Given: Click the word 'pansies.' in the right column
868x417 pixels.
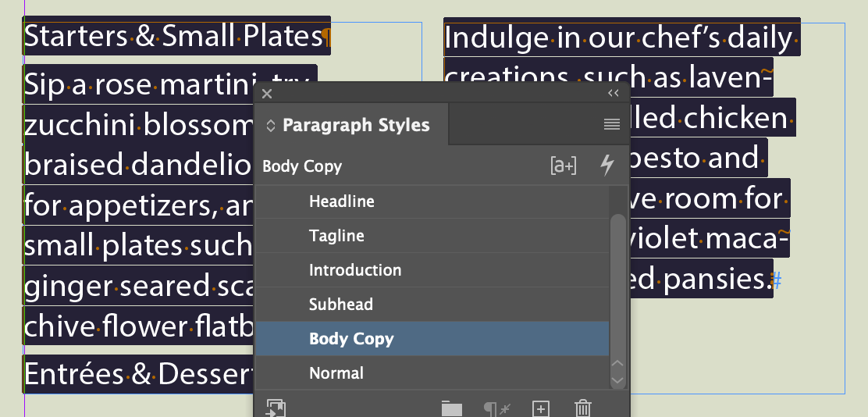Looking at the screenshot, I should tap(717, 279).
